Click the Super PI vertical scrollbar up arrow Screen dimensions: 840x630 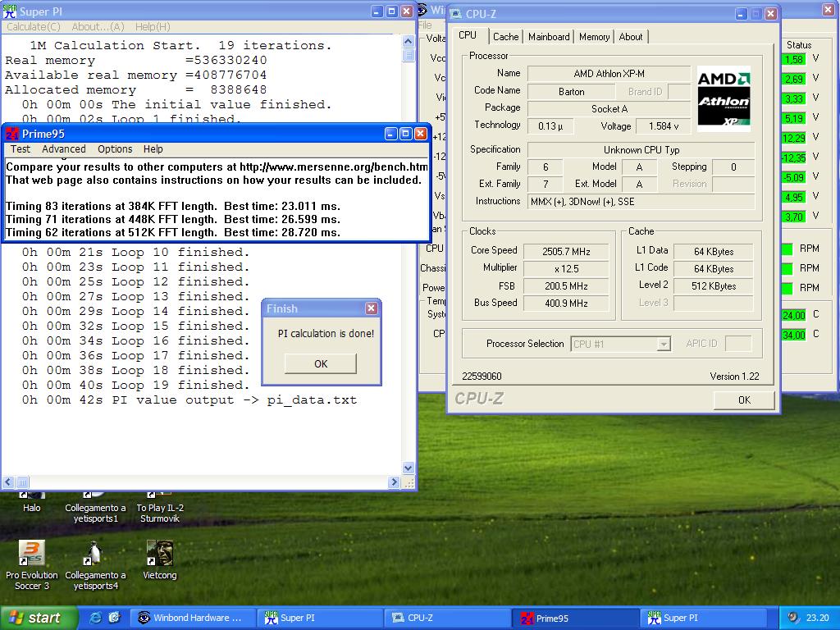409,41
